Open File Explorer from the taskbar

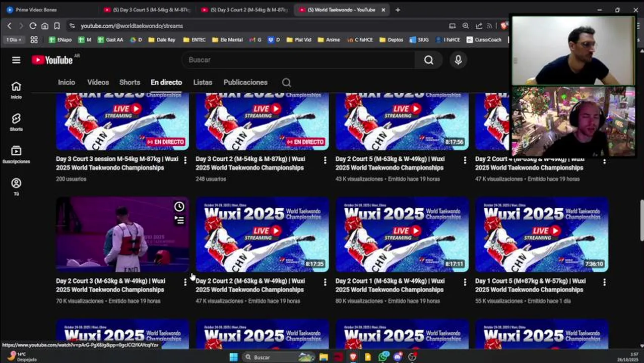coord(324,357)
